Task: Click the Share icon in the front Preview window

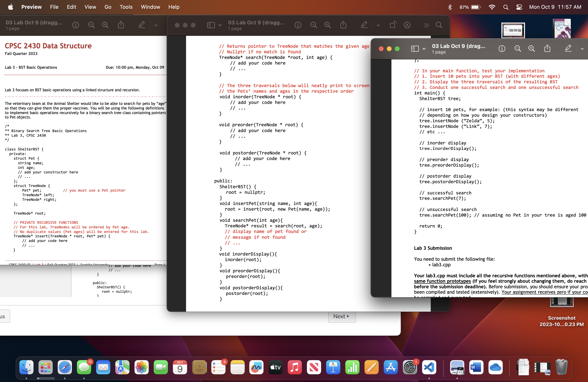Action: (547, 49)
